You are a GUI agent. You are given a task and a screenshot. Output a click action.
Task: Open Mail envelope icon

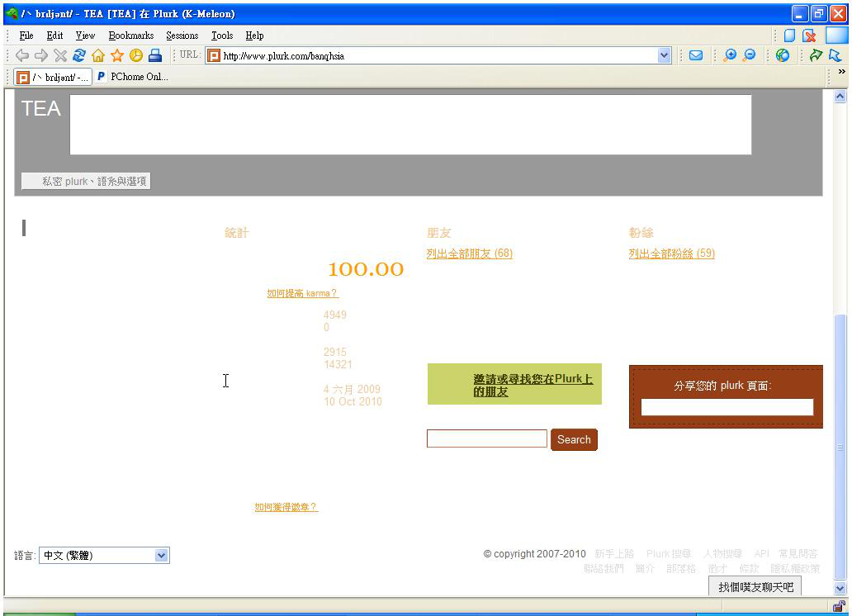pos(695,55)
